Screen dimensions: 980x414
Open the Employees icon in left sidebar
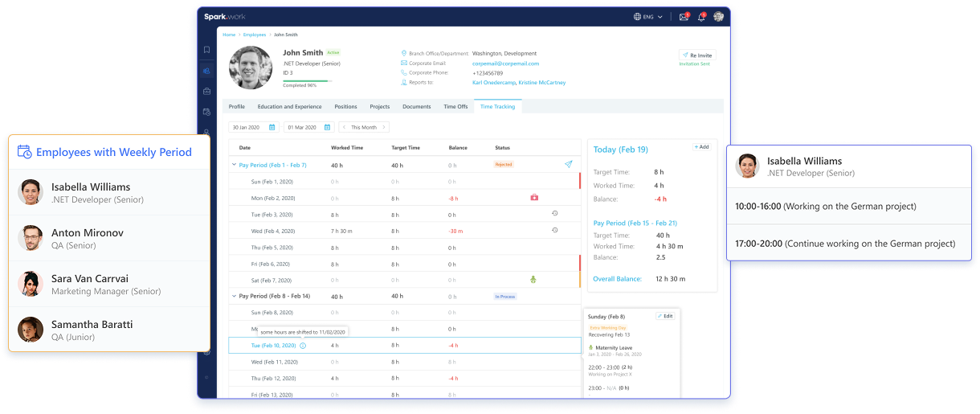point(206,71)
